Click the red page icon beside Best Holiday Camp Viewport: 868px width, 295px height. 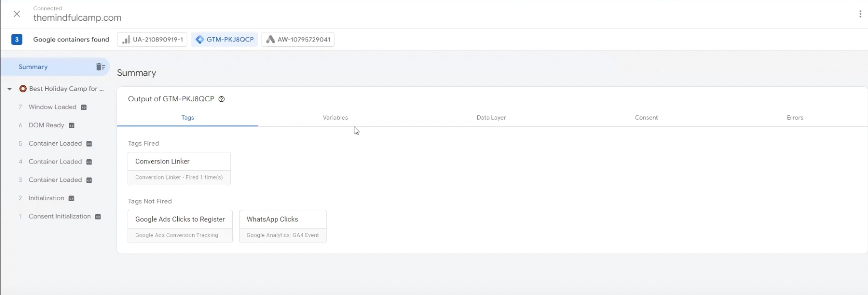point(23,89)
